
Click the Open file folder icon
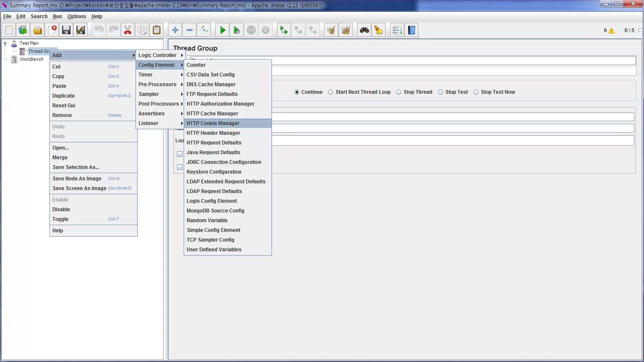point(38,30)
